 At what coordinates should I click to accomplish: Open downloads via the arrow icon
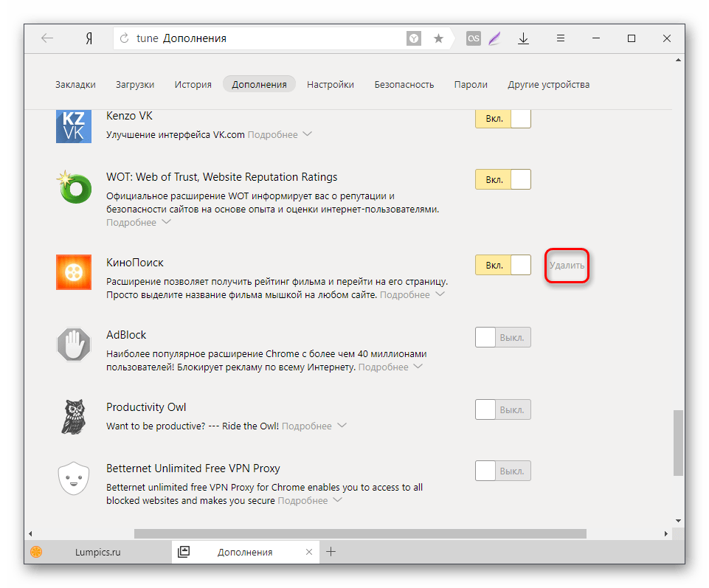[x=523, y=38]
